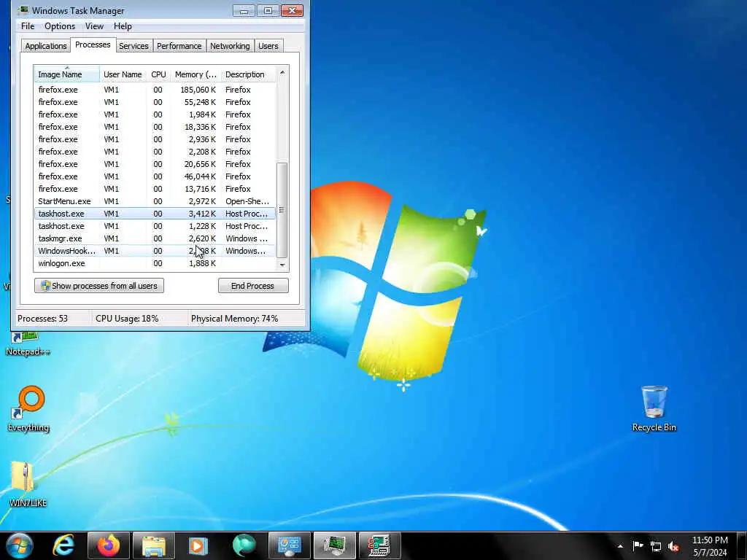Select the taskhost.exe row using 3,412 K

[x=155, y=214]
